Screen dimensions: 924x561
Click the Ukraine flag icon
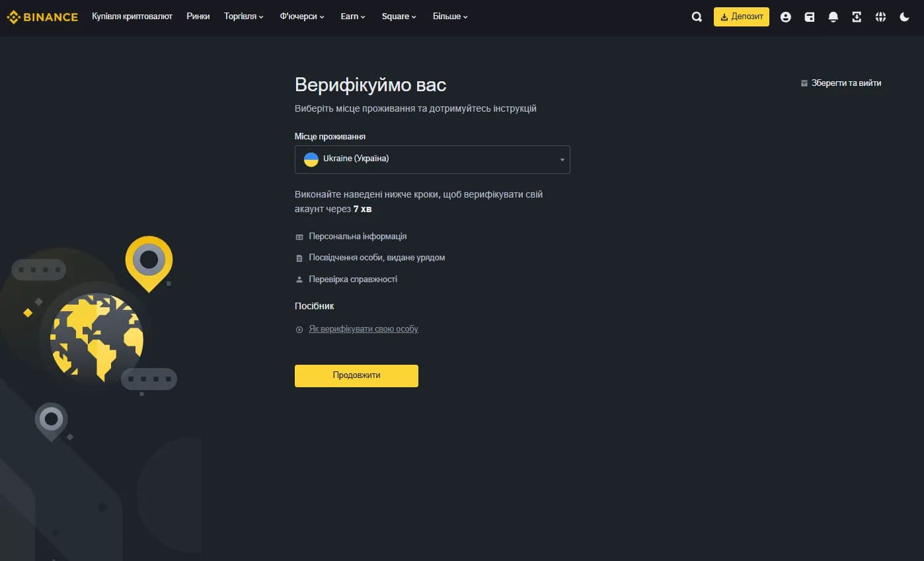[311, 159]
